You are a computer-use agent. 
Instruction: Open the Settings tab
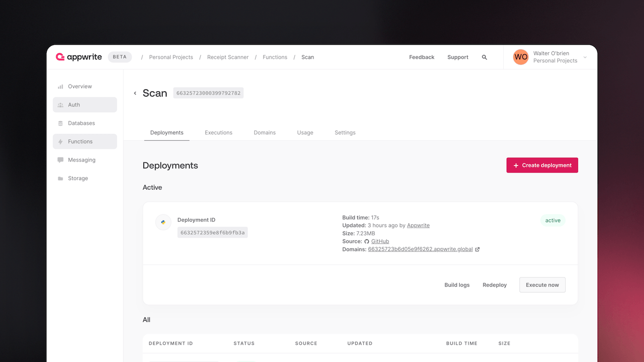[345, 133]
